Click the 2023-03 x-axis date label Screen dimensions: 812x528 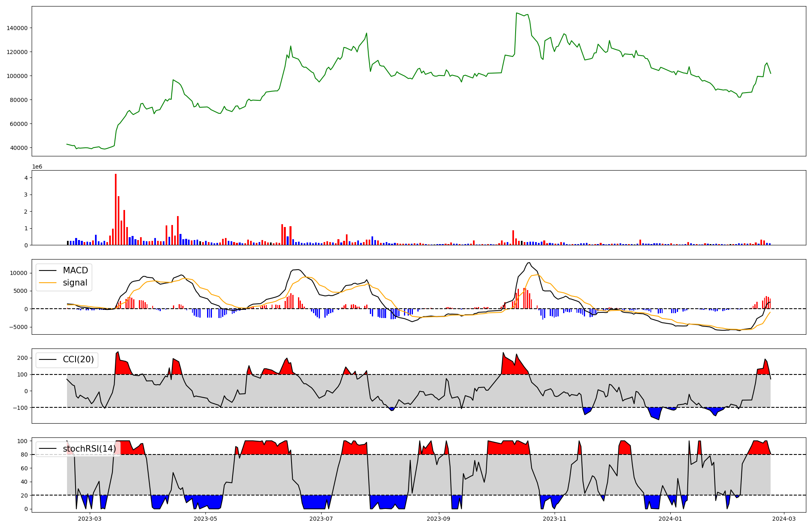click(89, 519)
